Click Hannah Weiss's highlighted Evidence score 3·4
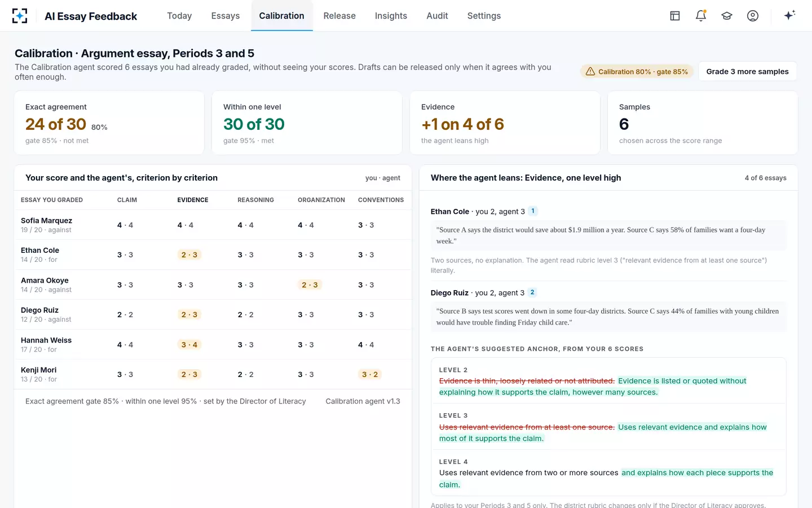The height and width of the screenshot is (508, 812). pyautogui.click(x=189, y=345)
